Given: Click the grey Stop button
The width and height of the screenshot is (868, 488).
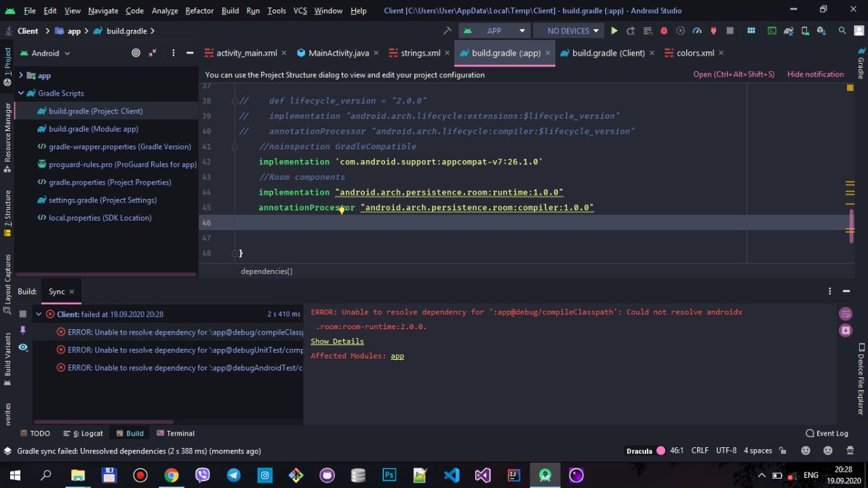Looking at the screenshot, I should point(730,31).
